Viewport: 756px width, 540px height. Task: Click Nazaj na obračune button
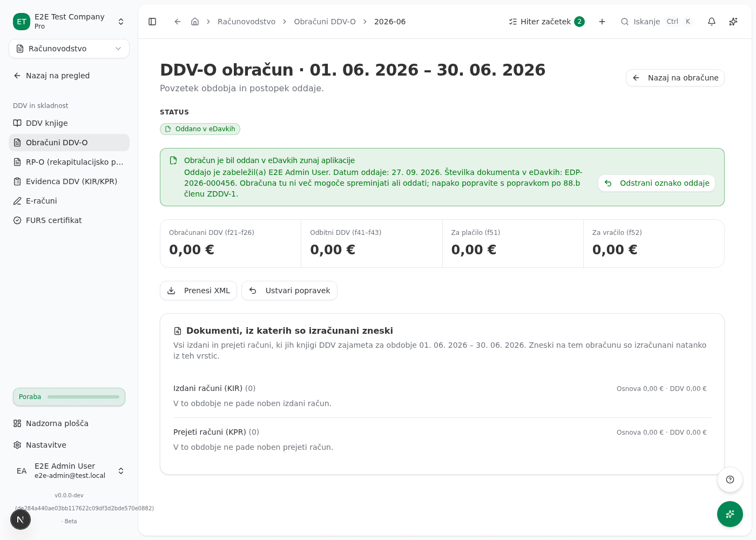[x=675, y=78]
